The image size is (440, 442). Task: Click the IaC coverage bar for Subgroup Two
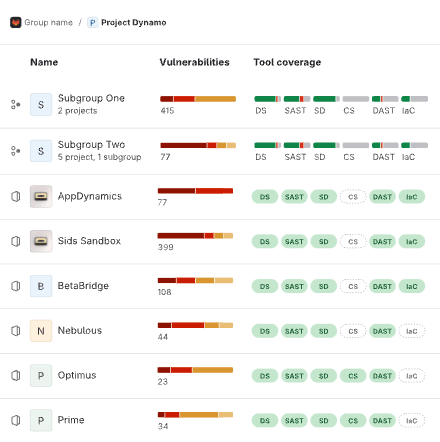click(414, 145)
